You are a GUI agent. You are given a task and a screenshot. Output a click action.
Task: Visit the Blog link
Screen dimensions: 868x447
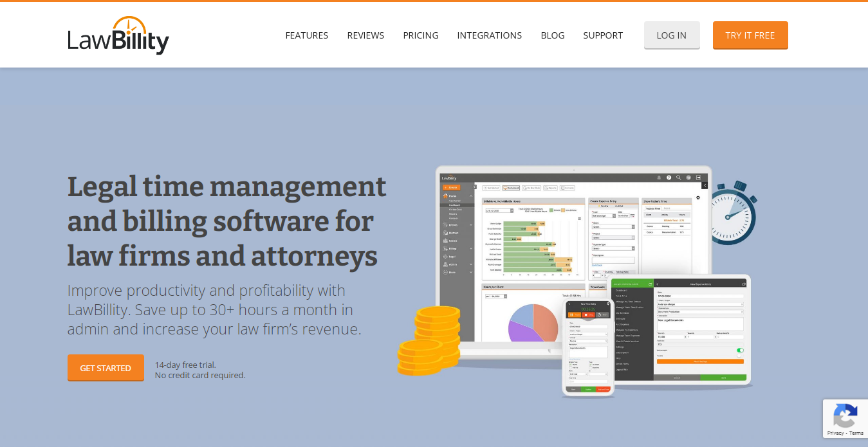tap(553, 35)
